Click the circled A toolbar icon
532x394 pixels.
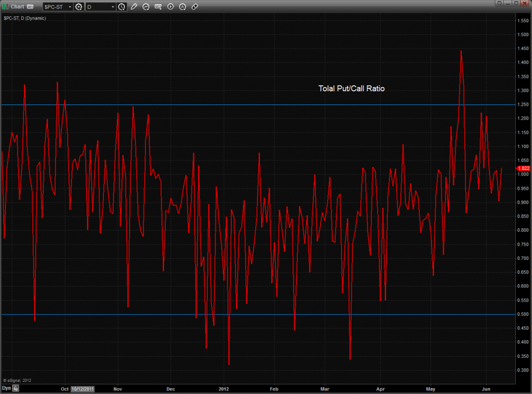(183, 7)
